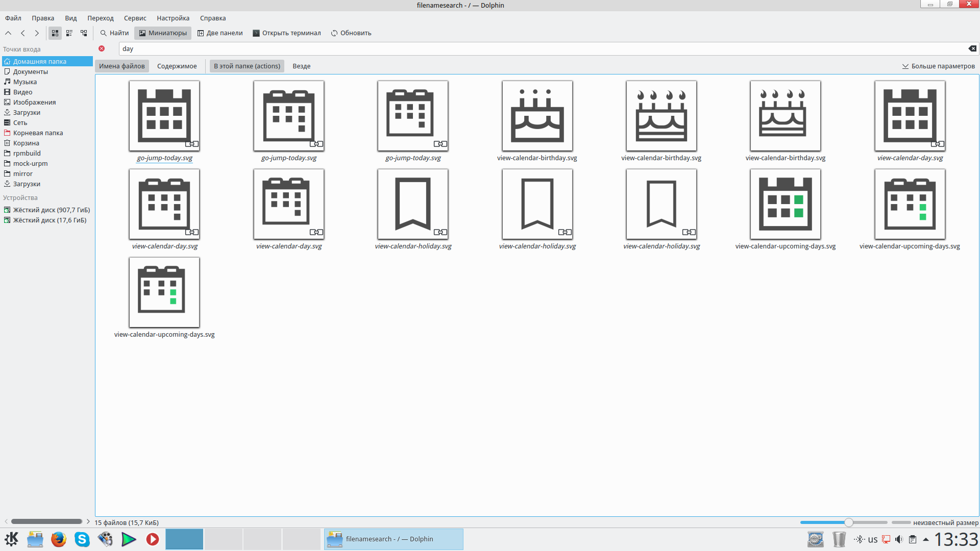Switch search scope to Везде
This screenshot has height=551, width=980.
301,66
